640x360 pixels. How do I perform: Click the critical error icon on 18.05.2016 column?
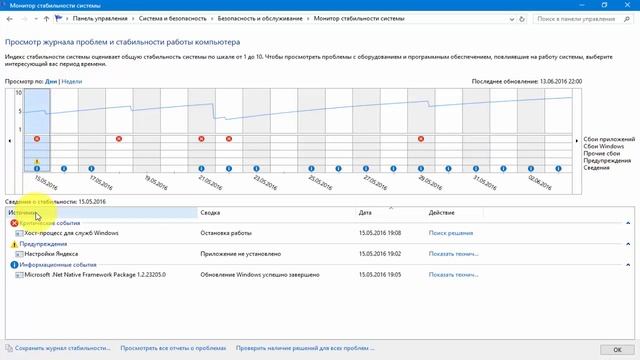[x=119, y=139]
